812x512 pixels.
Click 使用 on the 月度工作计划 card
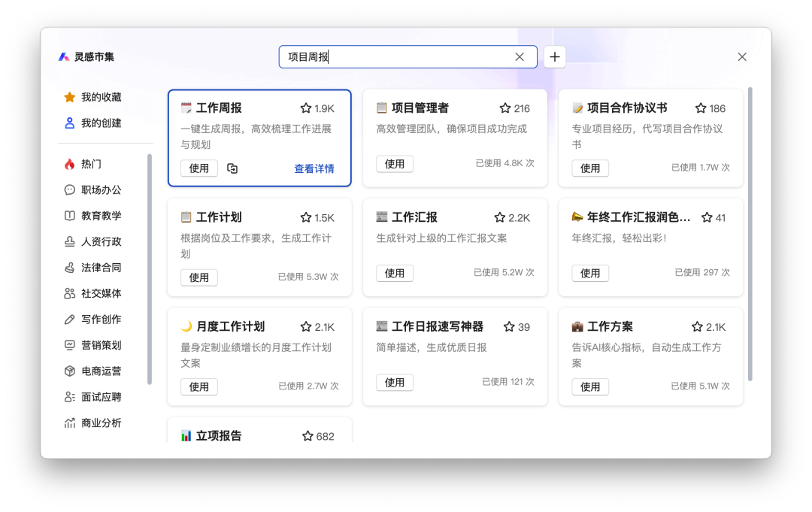(x=198, y=386)
